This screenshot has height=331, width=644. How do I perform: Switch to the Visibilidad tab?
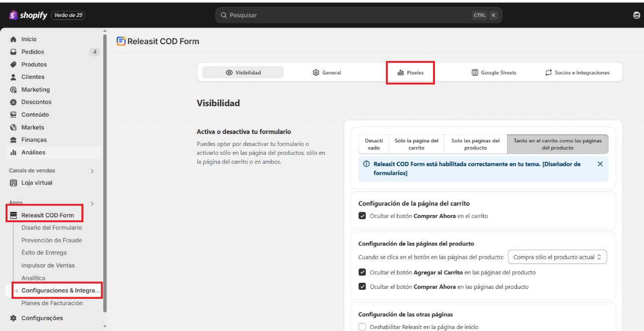[x=243, y=72]
